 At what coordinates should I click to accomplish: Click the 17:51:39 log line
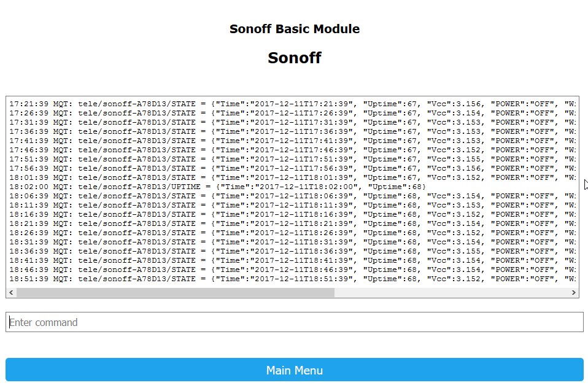[x=293, y=159]
